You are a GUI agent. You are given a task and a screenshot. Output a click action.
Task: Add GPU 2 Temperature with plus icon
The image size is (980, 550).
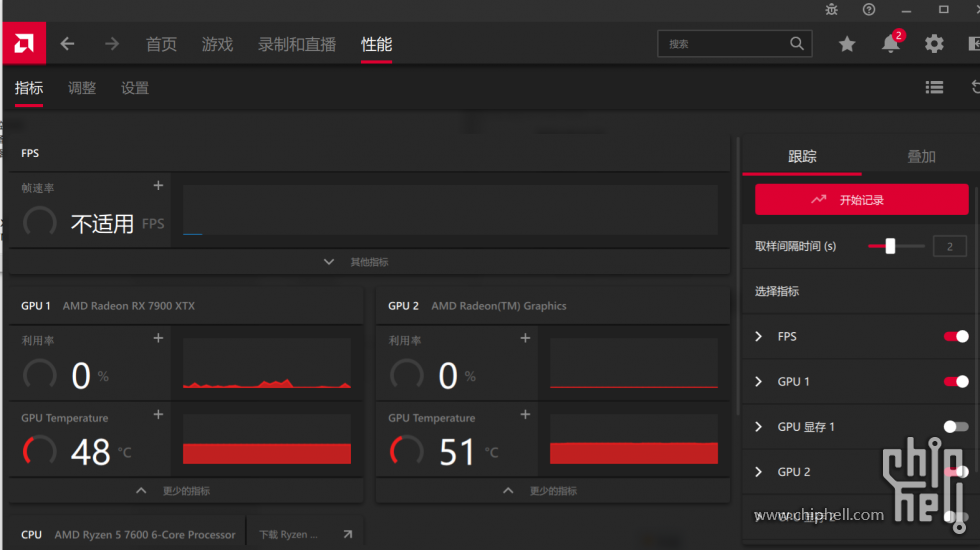[525, 414]
